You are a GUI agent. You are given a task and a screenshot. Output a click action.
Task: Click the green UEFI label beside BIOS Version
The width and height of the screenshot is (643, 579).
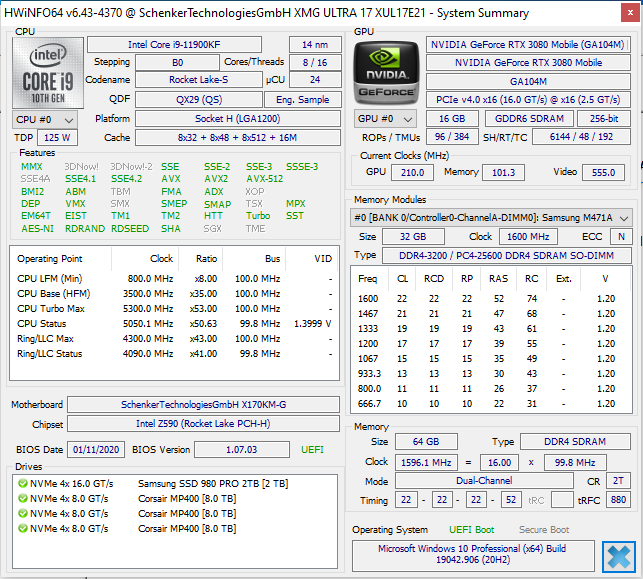(x=312, y=449)
